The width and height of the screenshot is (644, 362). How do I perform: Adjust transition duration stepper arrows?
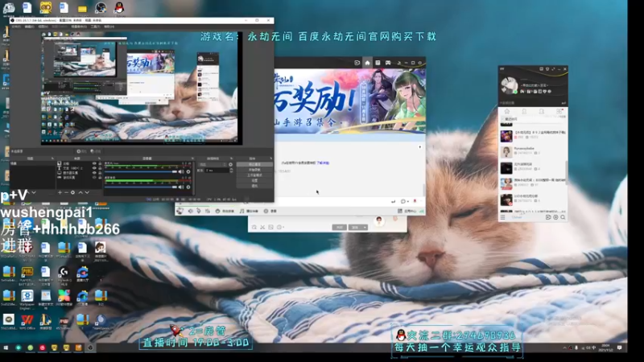tap(231, 170)
